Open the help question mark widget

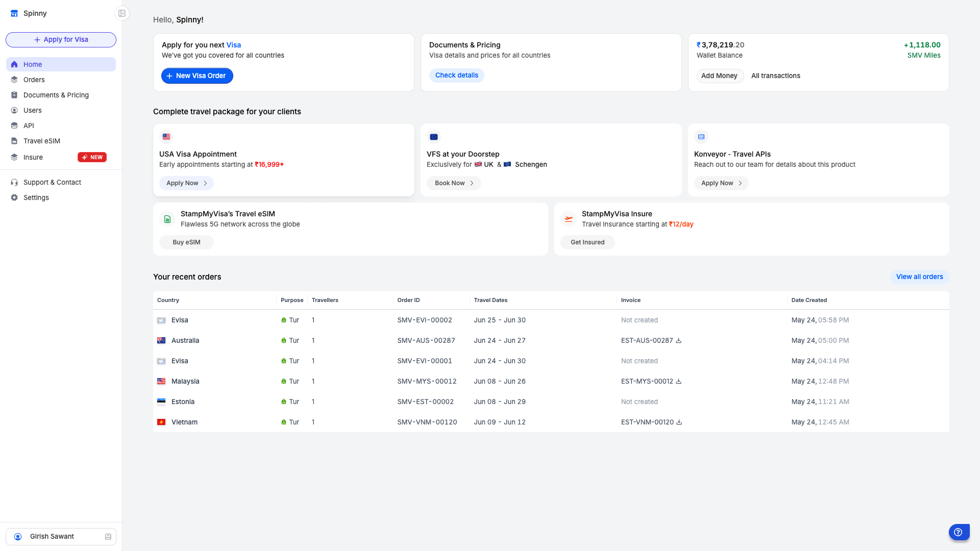click(959, 532)
